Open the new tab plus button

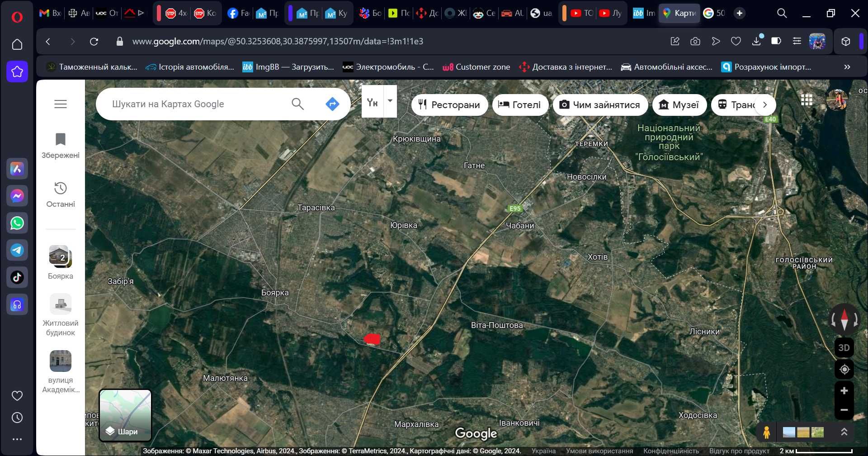point(740,14)
